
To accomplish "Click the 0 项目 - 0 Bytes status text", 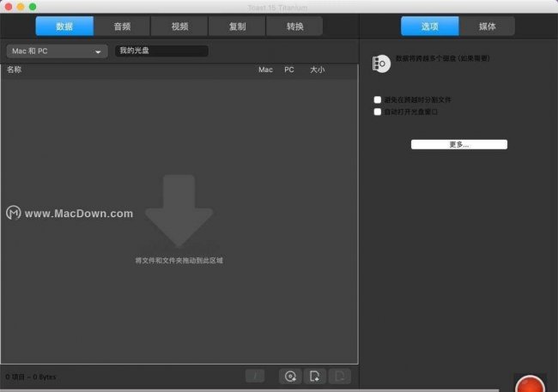I will point(31,377).
